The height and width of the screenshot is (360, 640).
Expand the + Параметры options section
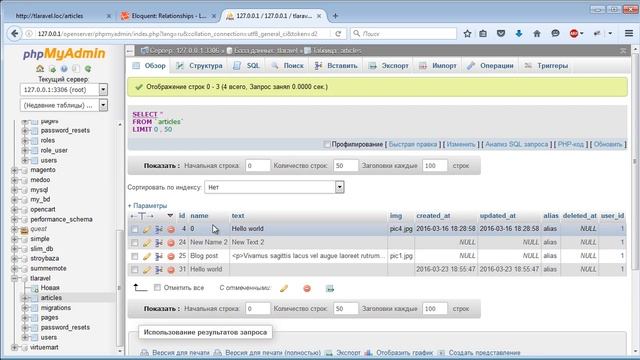(147, 206)
